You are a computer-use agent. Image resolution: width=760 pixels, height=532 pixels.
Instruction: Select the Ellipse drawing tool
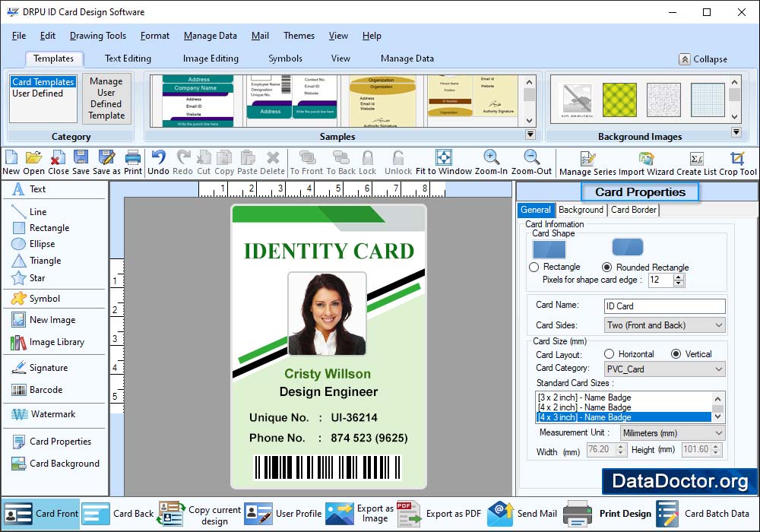click(x=33, y=244)
